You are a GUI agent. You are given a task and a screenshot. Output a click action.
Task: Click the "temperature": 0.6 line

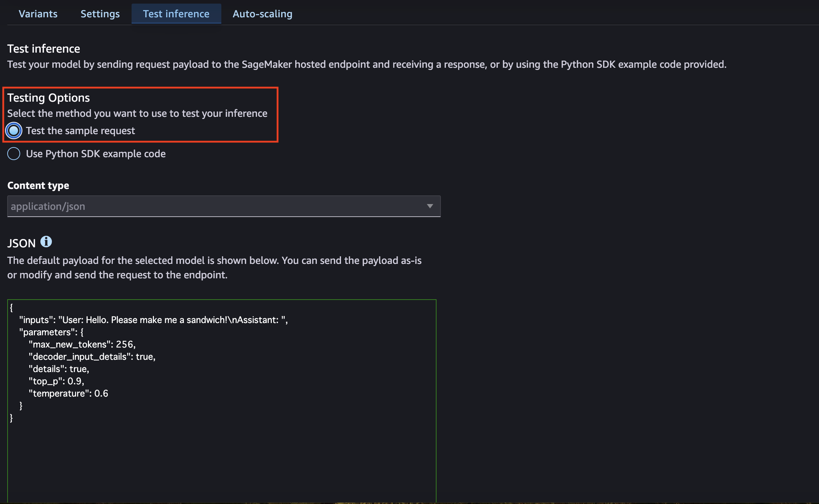[x=68, y=393]
